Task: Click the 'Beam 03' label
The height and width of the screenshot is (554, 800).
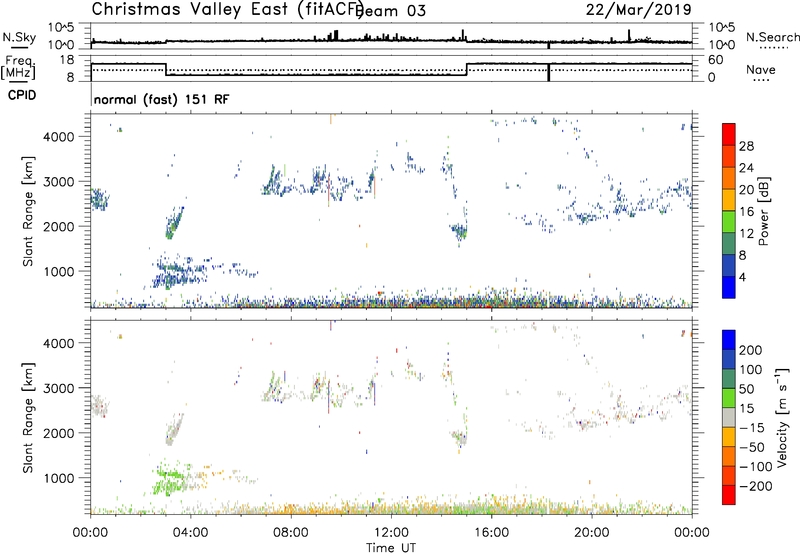Action: click(x=391, y=11)
